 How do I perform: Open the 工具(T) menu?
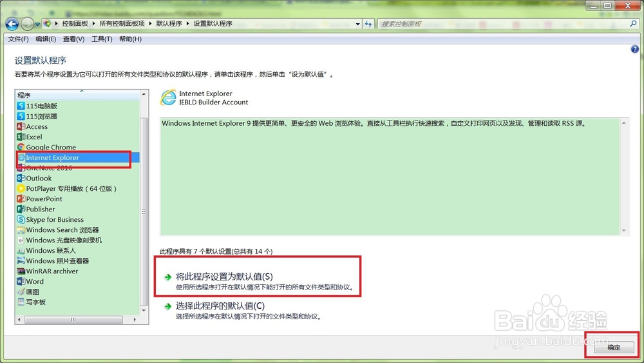[x=102, y=39]
